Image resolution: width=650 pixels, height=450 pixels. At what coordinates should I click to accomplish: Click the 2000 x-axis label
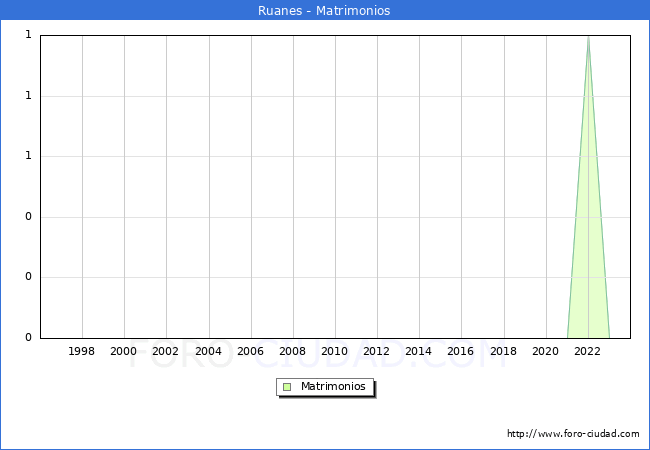pos(124,352)
